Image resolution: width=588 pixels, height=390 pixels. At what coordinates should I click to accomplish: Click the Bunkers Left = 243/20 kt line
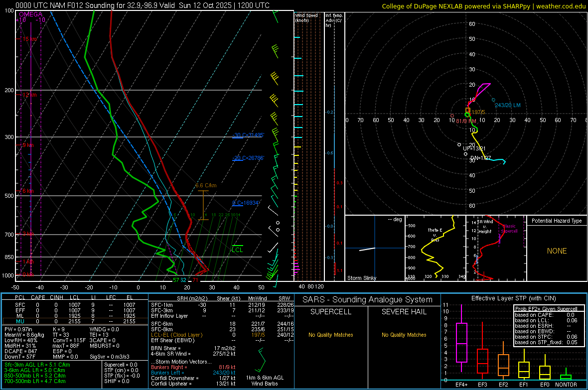tap(193, 373)
